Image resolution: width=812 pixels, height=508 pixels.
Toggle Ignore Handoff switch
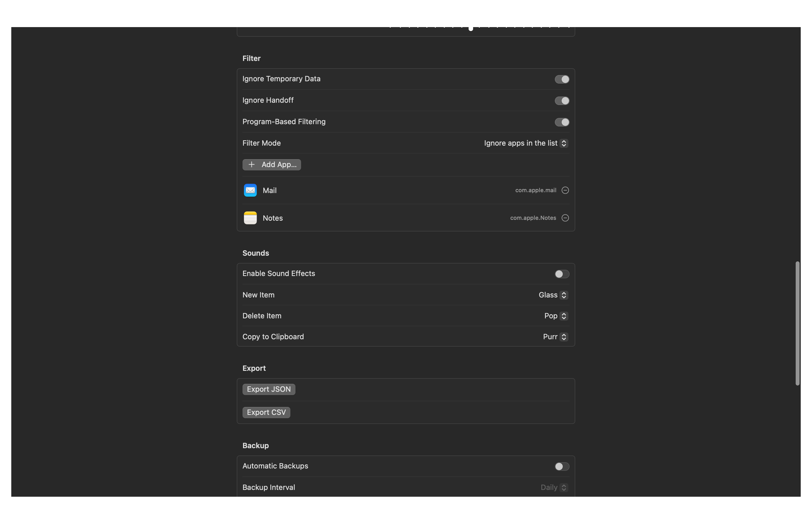point(562,101)
